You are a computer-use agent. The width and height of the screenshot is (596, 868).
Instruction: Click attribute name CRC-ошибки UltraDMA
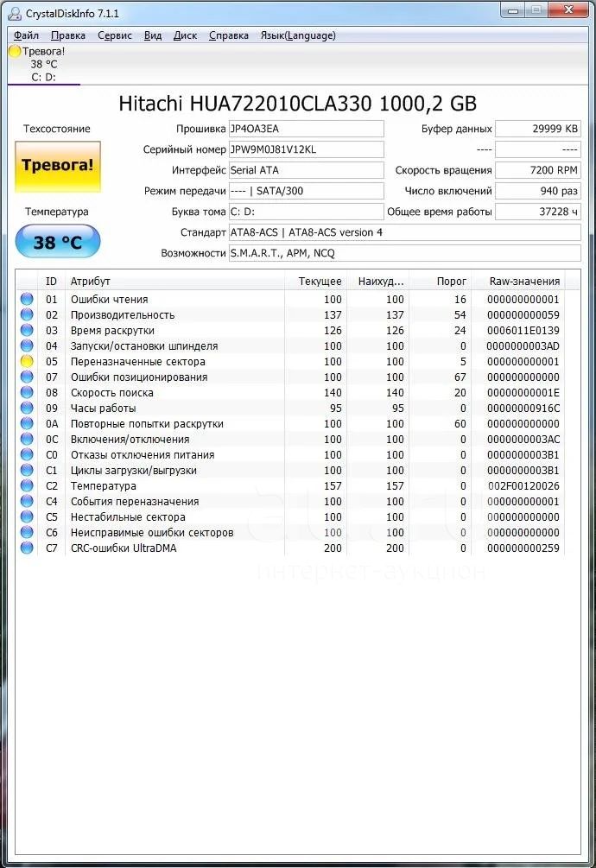124,548
